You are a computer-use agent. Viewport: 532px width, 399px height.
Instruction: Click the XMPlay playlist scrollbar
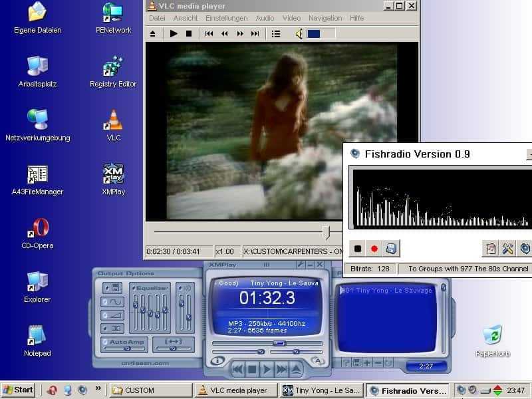click(443, 319)
